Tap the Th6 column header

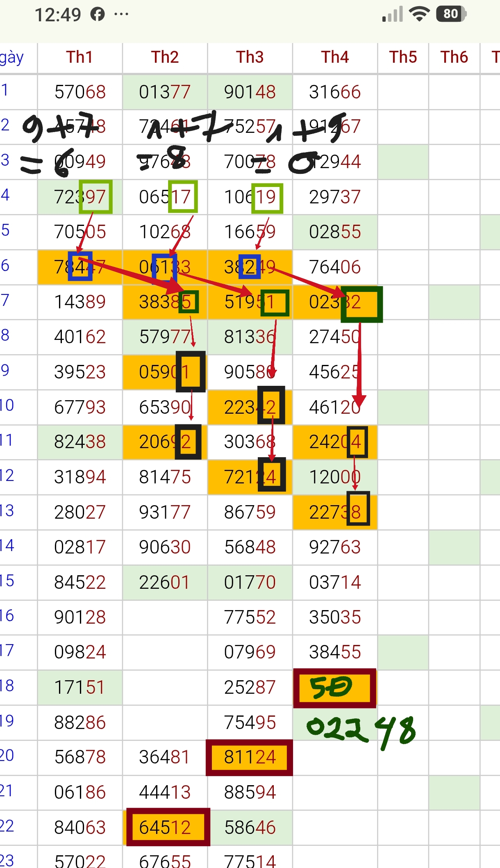pos(454,57)
